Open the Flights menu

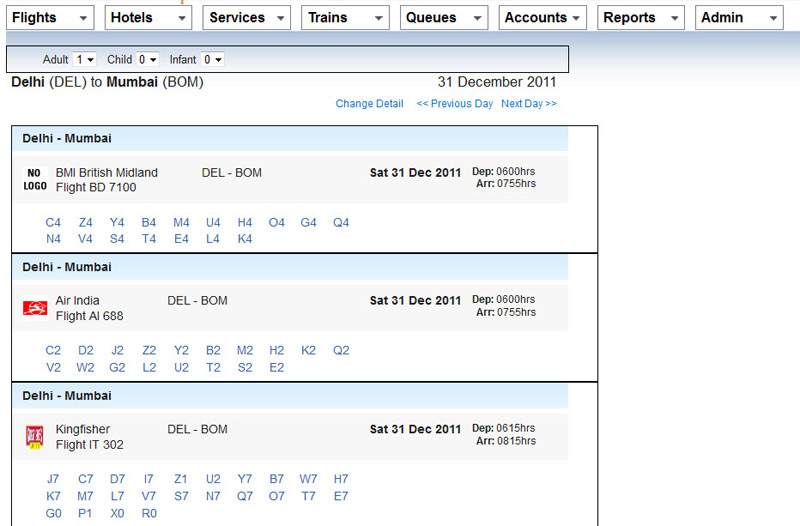point(50,18)
